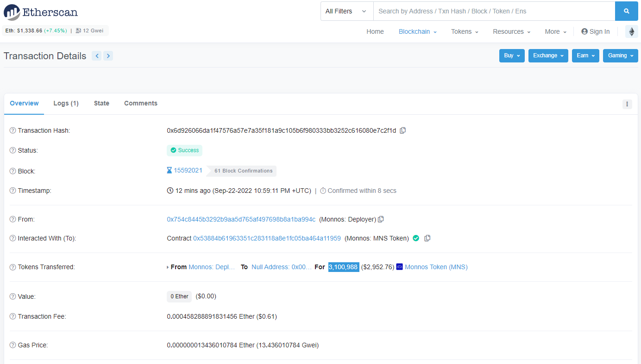Click help icon beside From
The width and height of the screenshot is (641, 364).
(13, 219)
